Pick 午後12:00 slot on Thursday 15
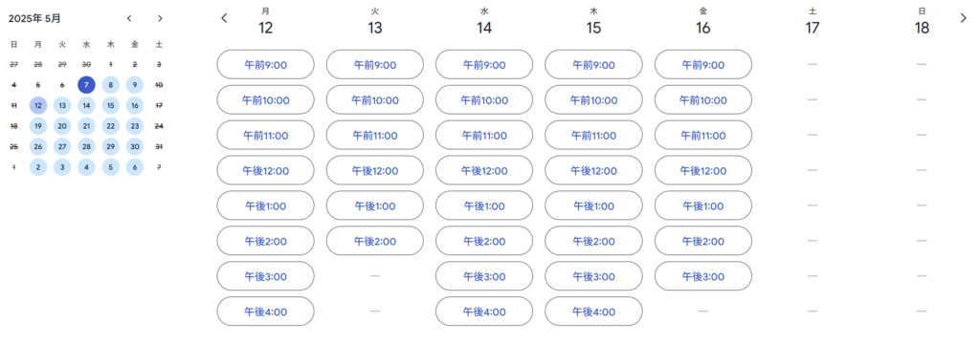980x345 pixels. point(593,170)
